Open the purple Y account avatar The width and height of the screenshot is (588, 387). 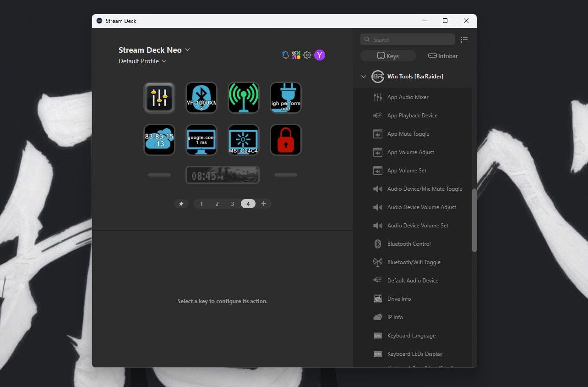tap(320, 55)
